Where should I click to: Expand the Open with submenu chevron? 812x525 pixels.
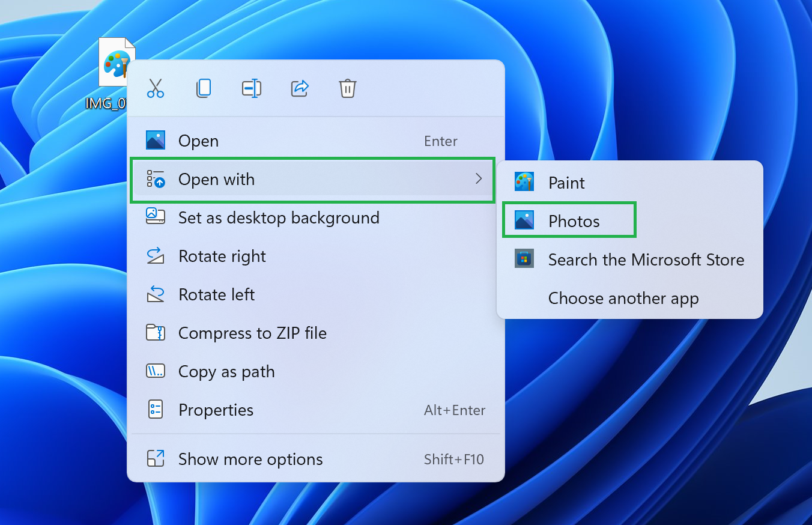pyautogui.click(x=479, y=179)
